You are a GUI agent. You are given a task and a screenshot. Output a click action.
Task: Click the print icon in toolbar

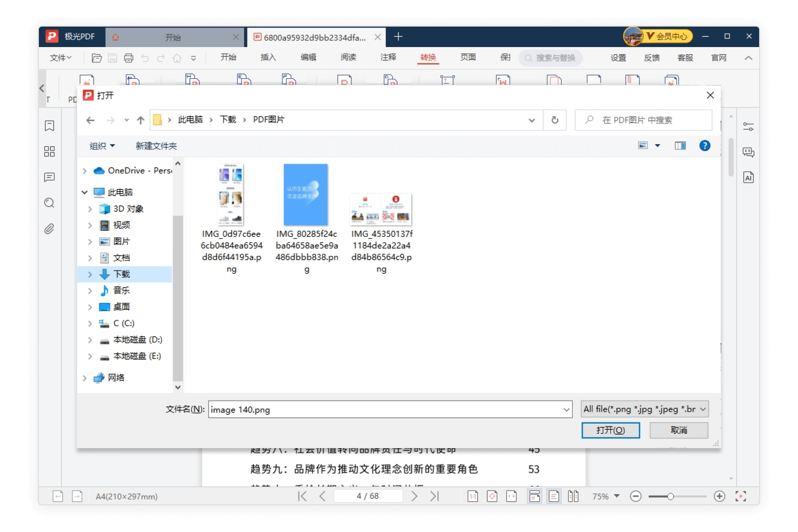128,58
